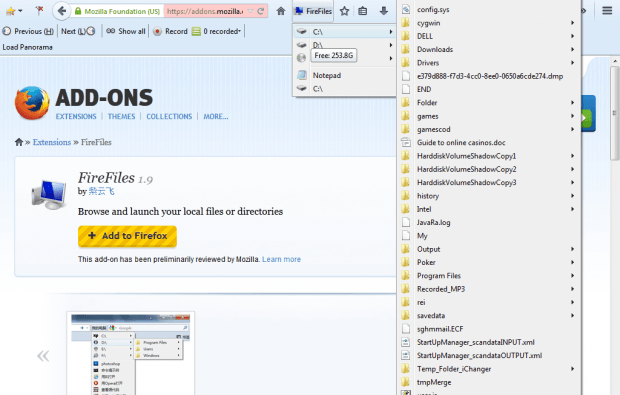The image size is (620, 395).
Task: Open the FireFiles toolbar button
Action: 313,11
